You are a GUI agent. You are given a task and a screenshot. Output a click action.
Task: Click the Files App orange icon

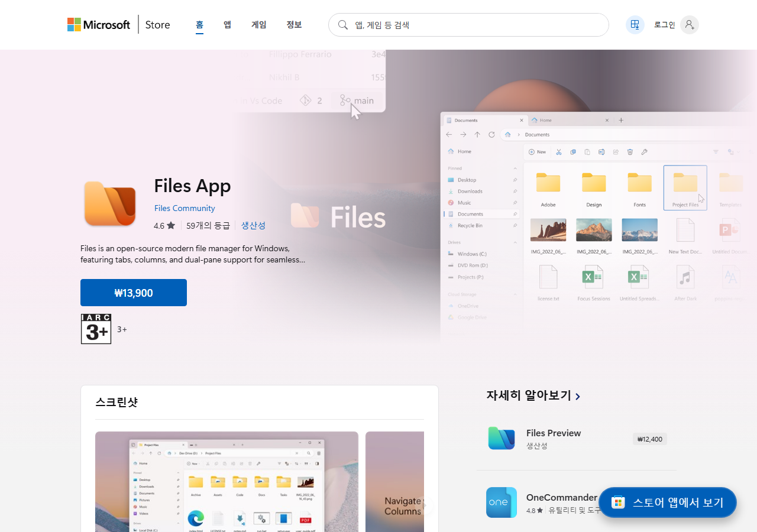click(x=110, y=204)
